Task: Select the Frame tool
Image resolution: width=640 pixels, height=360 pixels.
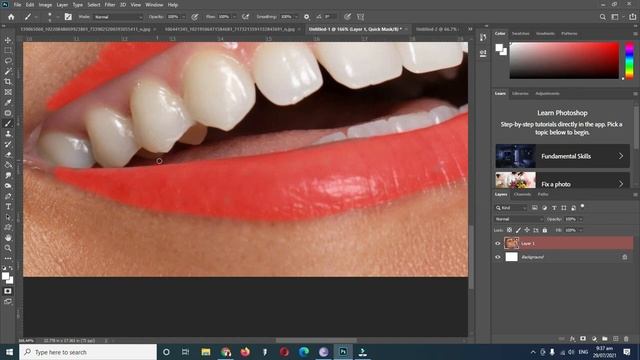Action: [x=8, y=92]
